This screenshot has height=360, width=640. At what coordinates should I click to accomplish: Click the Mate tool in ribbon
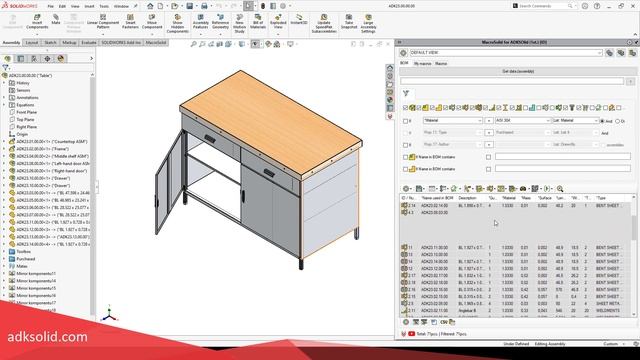click(x=56, y=20)
